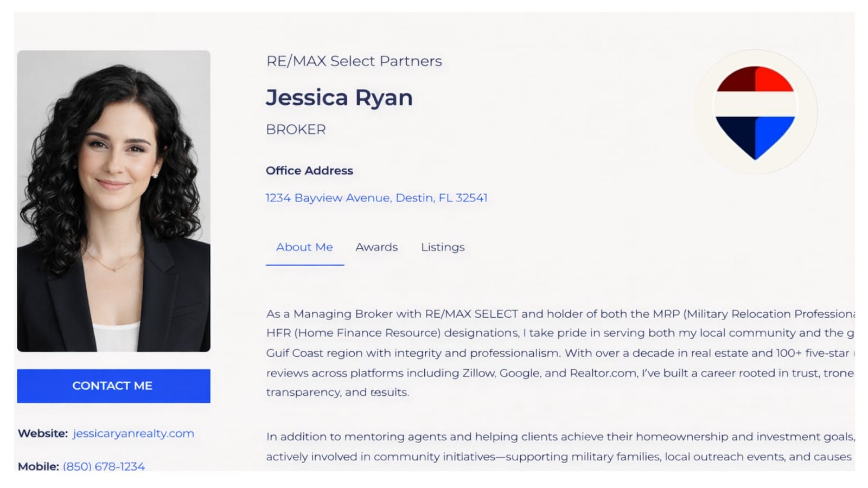Click the word Zillow in the bio
Image resolution: width=868 pixels, height=488 pixels.
tap(478, 373)
